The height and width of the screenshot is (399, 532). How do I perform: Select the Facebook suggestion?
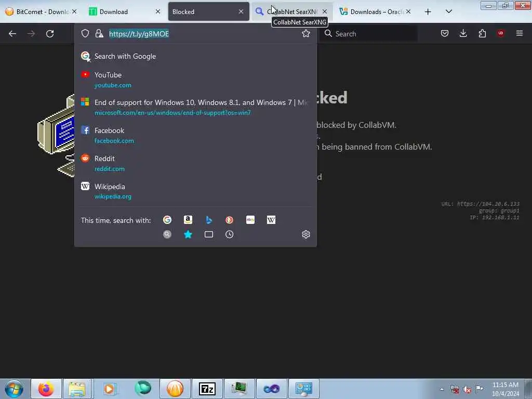click(x=195, y=136)
